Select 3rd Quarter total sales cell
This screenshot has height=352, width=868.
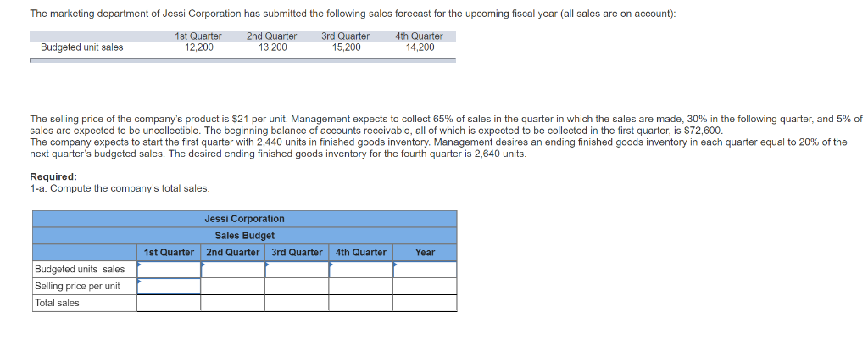click(297, 303)
